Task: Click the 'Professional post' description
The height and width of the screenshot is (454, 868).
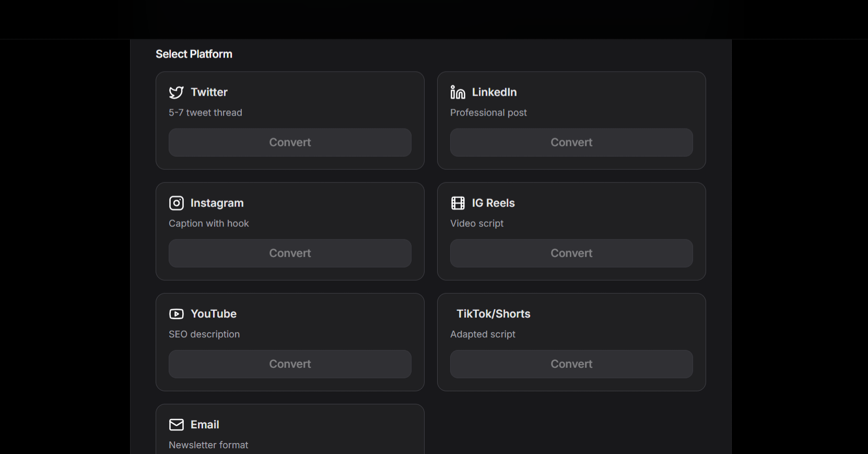Action: (x=488, y=113)
